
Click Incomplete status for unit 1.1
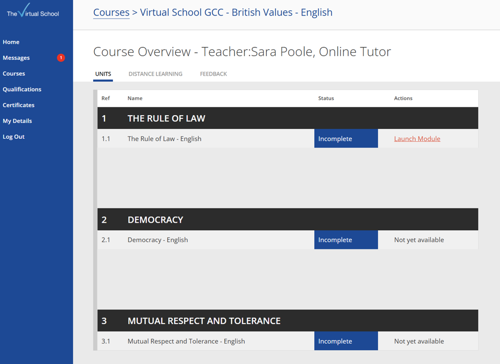pyautogui.click(x=346, y=139)
